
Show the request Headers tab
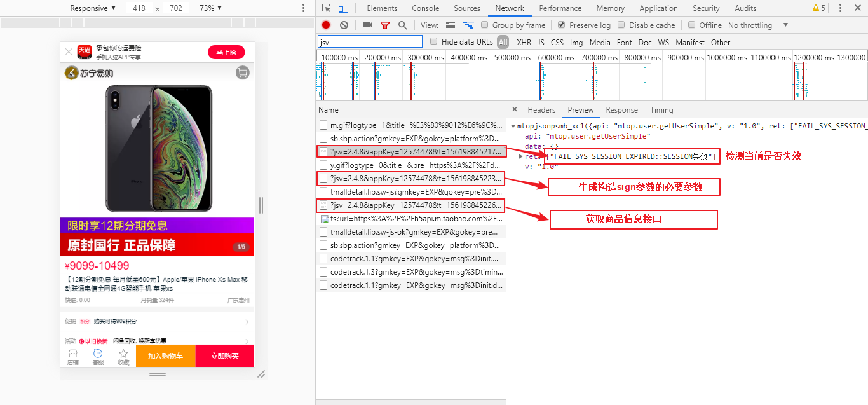click(541, 110)
